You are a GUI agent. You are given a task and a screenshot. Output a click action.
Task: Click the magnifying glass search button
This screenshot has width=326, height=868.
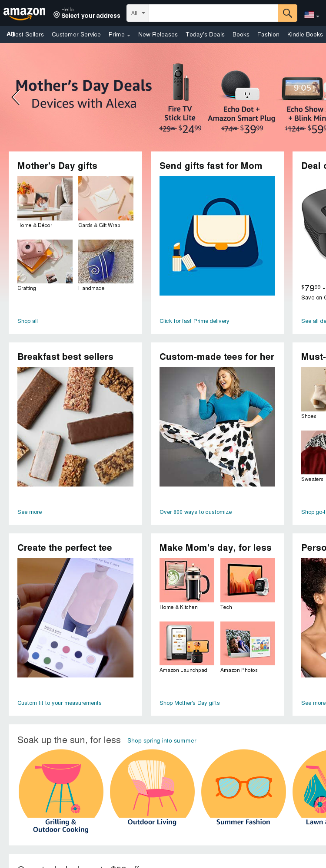(x=287, y=13)
